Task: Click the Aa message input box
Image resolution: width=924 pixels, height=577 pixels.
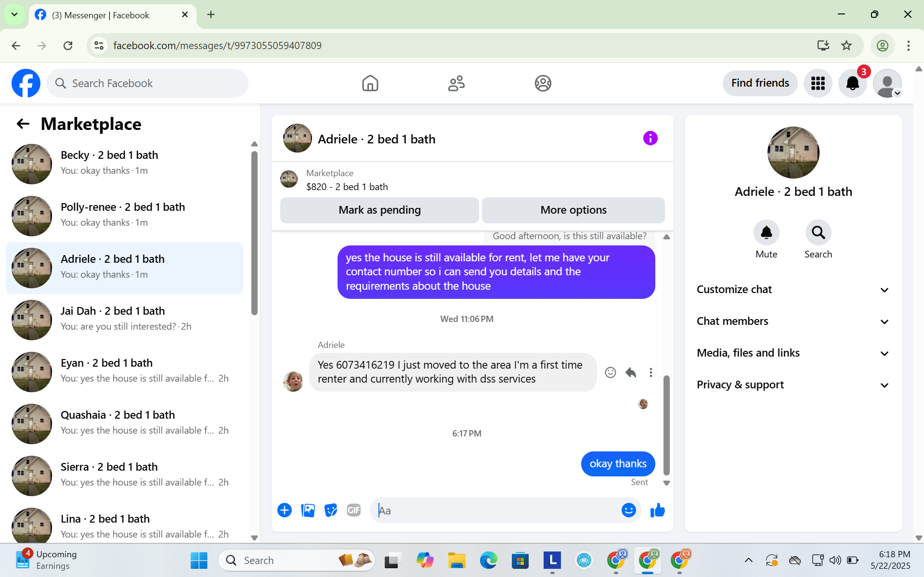Action: pyautogui.click(x=496, y=510)
